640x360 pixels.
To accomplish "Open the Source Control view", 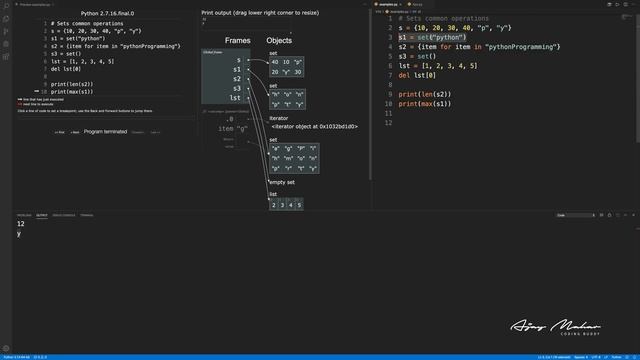I will (x=6, y=31).
